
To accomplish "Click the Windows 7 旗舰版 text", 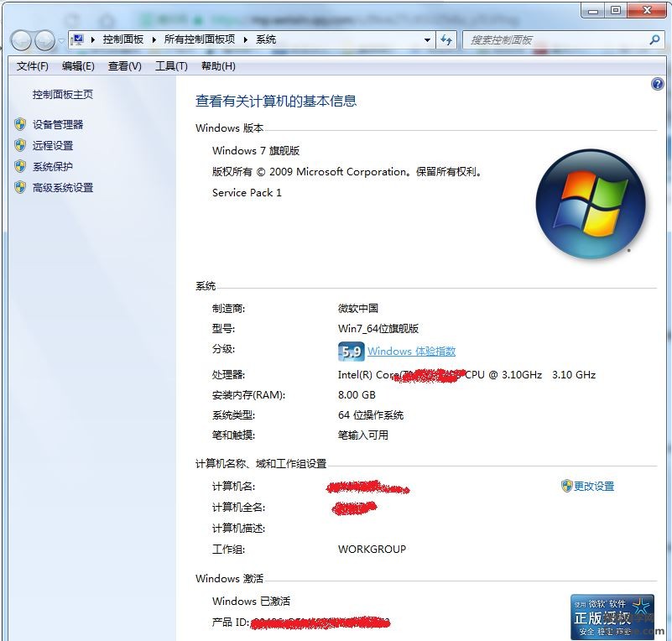I will point(256,151).
